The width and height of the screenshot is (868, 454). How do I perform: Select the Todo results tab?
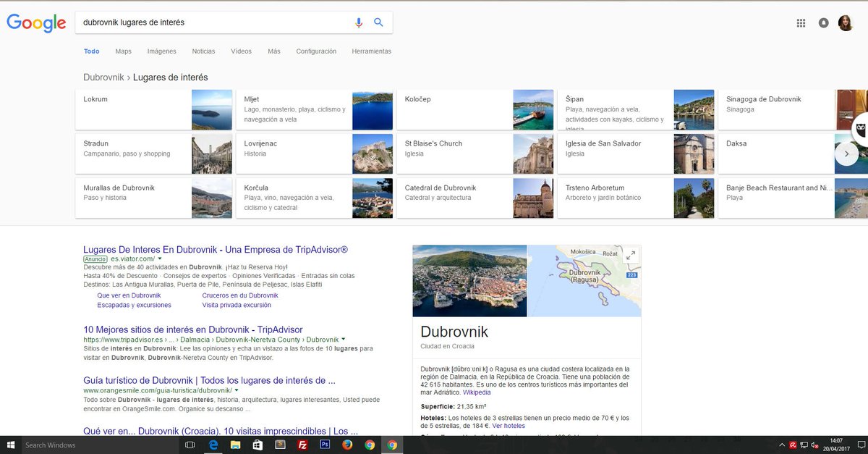tap(91, 51)
